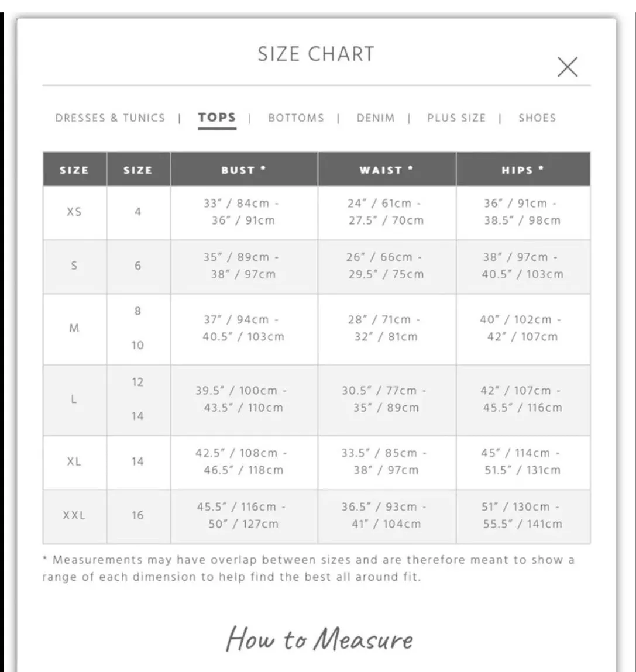
Task: Select the XS size row label
Action: coord(75,212)
